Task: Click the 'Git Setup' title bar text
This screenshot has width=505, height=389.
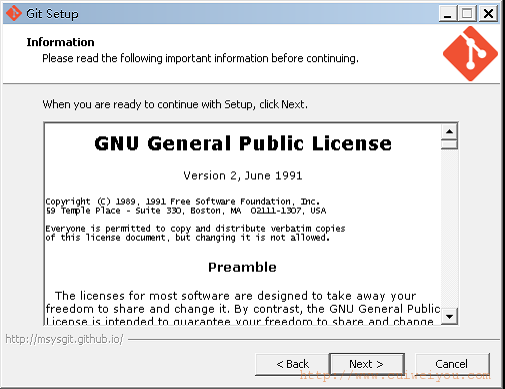Action: coord(52,14)
